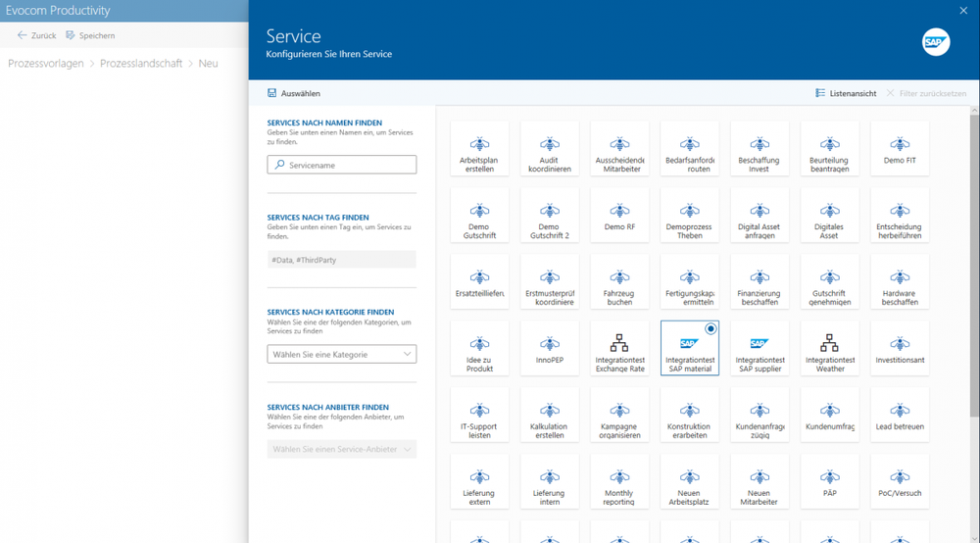980x543 pixels.
Task: Expand the Service-Anbieter dropdown
Action: [341, 449]
